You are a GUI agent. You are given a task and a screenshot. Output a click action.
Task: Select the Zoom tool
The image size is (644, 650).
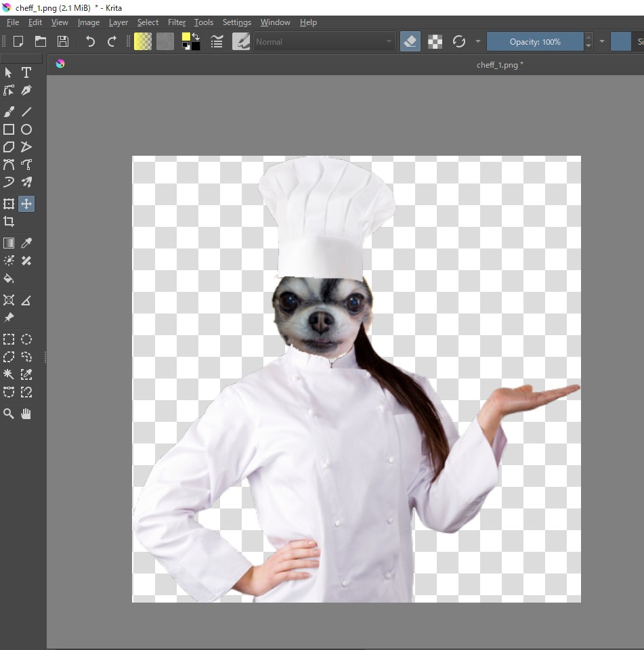click(9, 413)
